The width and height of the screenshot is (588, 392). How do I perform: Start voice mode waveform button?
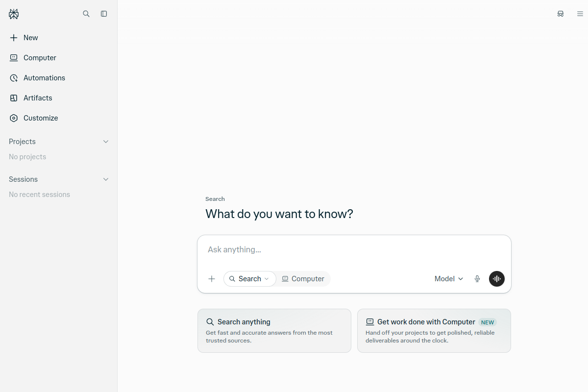tap(497, 279)
